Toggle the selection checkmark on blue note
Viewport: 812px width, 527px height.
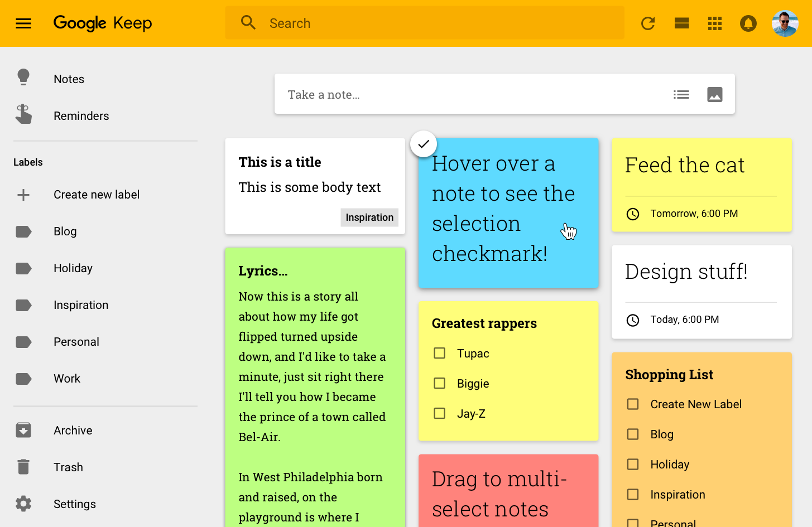pos(424,144)
